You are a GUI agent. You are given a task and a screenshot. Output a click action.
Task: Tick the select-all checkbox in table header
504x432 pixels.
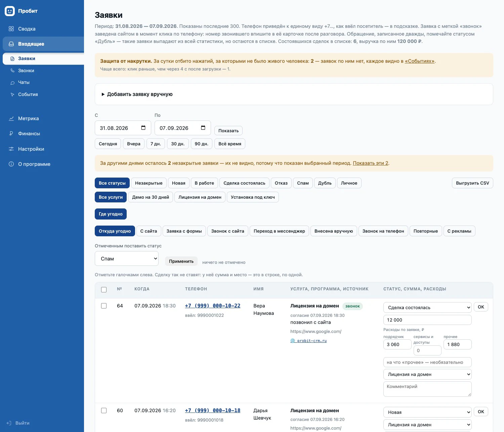[104, 290]
